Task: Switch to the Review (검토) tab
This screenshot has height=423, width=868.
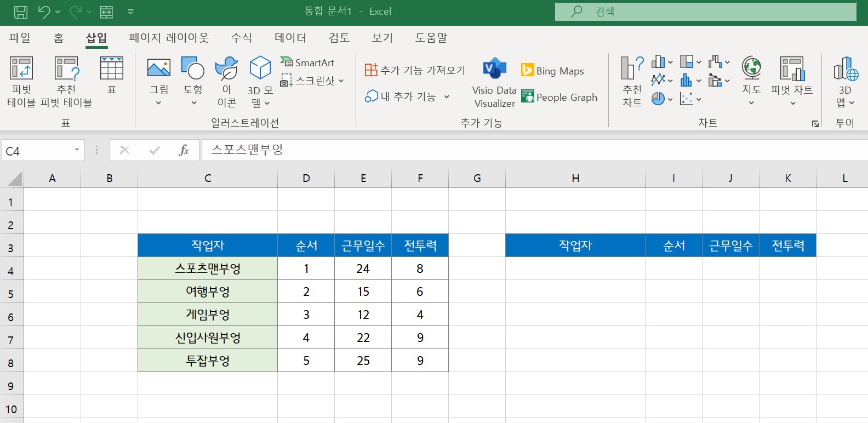Action: (339, 38)
